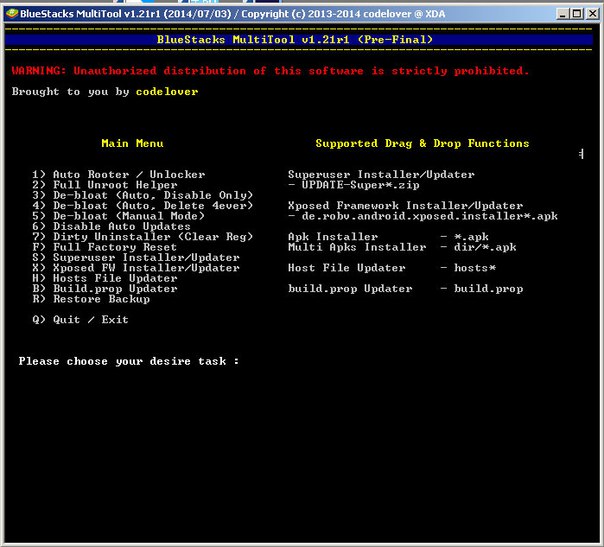Click the 'dir/*.apk' pattern text
Image resolution: width=604 pixels, height=547 pixels.
click(x=485, y=247)
